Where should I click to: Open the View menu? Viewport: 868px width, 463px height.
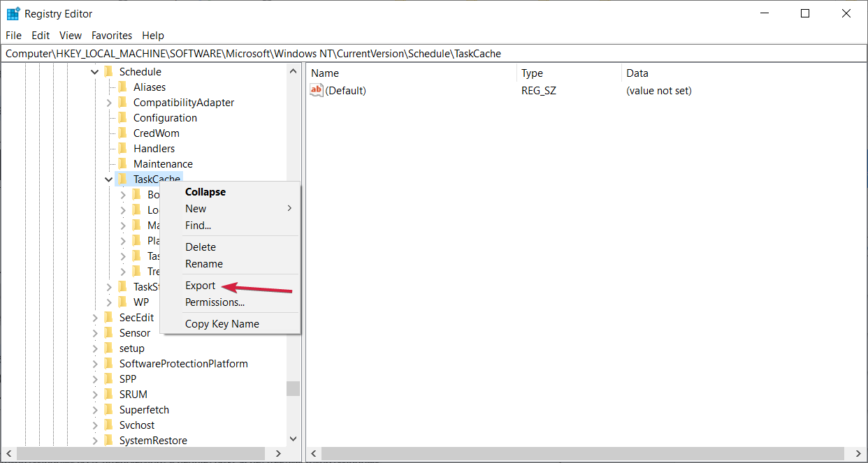coord(71,35)
